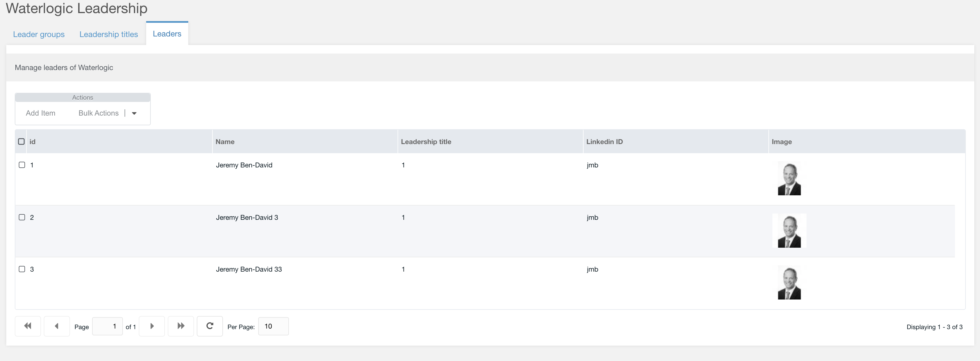Click the 'Displaying 1 - 3 of 3' status

point(934,327)
